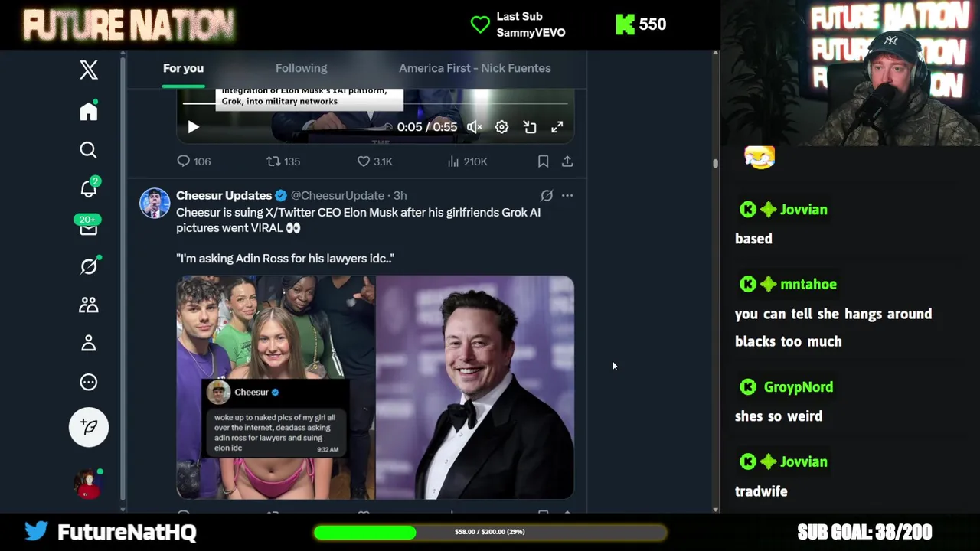Open the Cheesur Updates display name
This screenshot has height=551, width=980.
point(224,196)
